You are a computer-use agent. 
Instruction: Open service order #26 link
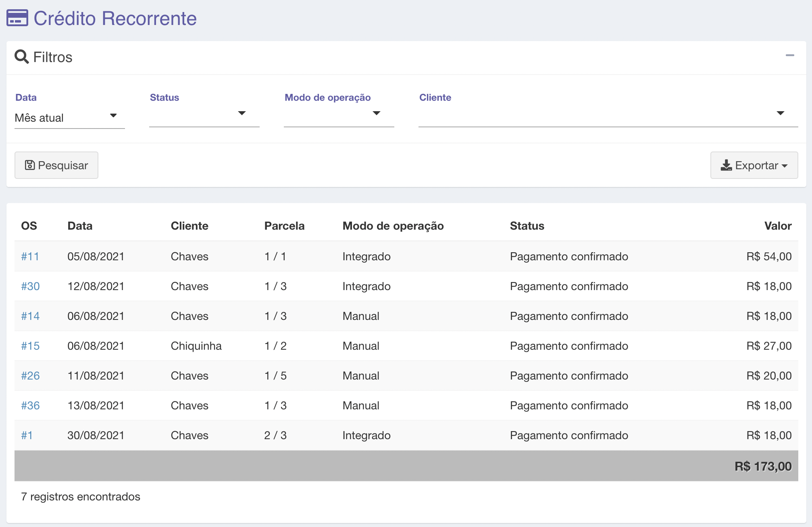point(30,376)
